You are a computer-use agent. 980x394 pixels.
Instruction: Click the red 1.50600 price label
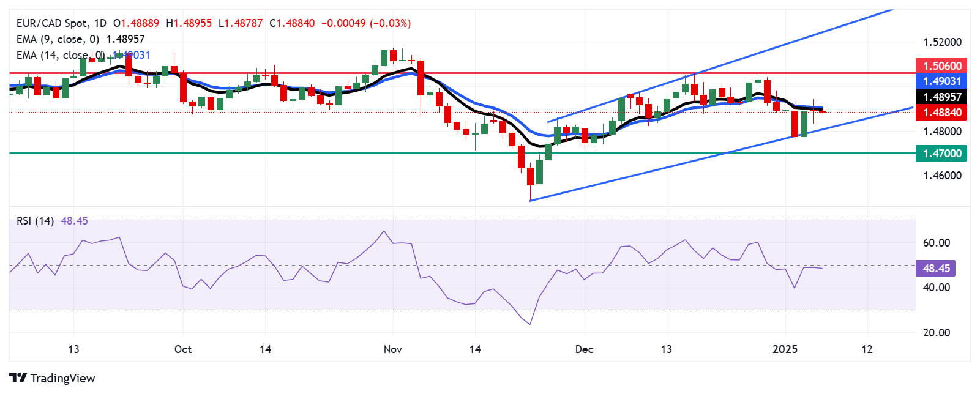click(x=941, y=65)
